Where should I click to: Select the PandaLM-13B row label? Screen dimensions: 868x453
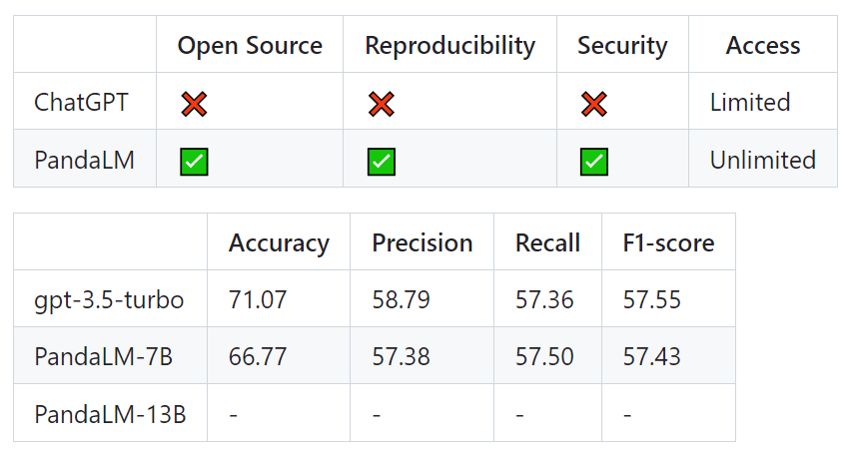[x=110, y=414]
